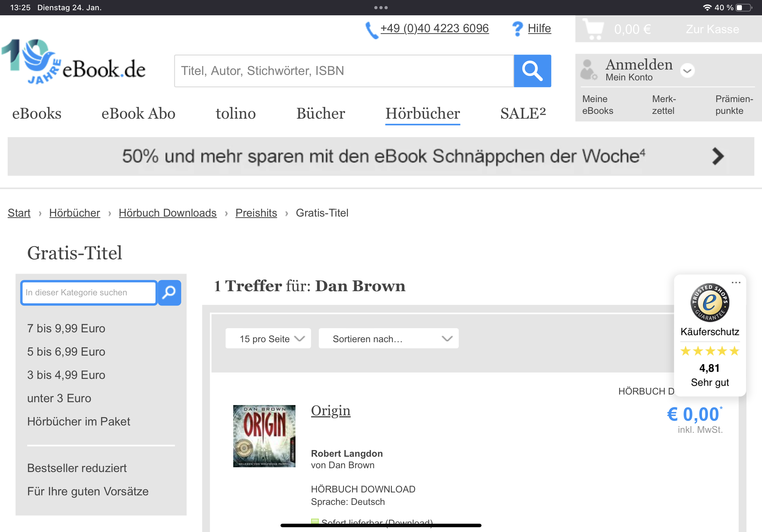The image size is (762, 532).
Task: Click the Hörbuch Downloads breadcrumb
Action: (x=168, y=213)
